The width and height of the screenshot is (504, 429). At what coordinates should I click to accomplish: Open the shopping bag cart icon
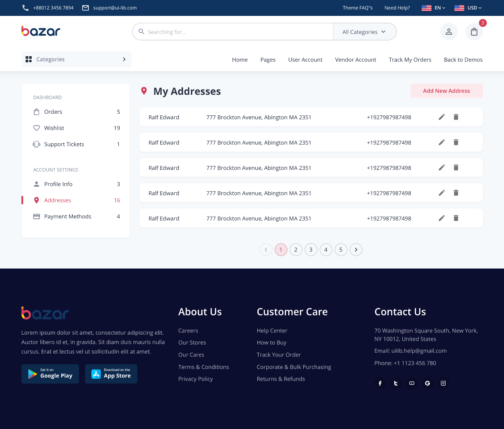[474, 32]
